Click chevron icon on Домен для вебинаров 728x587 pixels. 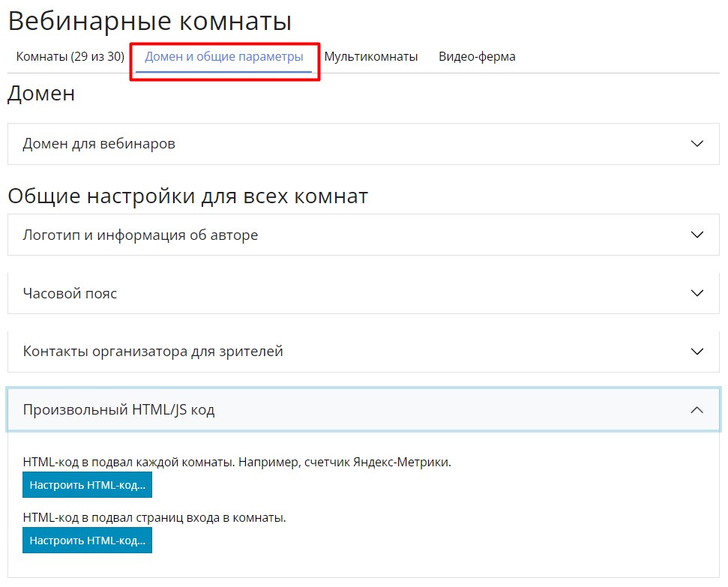(697, 144)
